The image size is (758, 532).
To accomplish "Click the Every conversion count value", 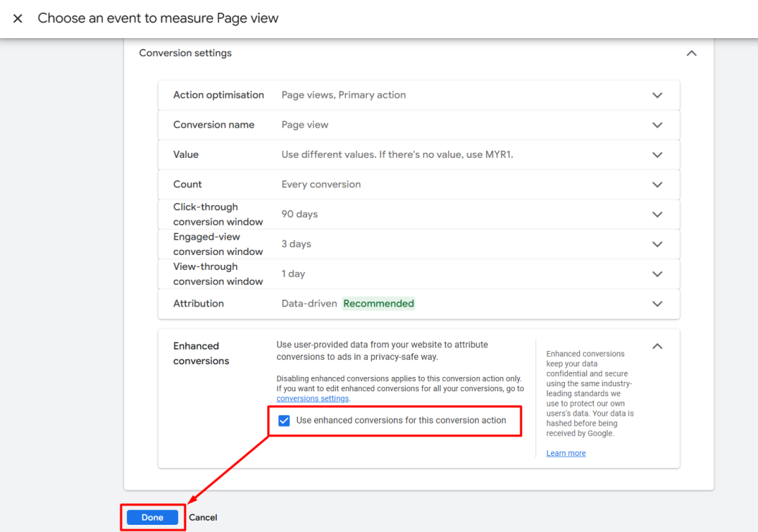I will pos(321,185).
